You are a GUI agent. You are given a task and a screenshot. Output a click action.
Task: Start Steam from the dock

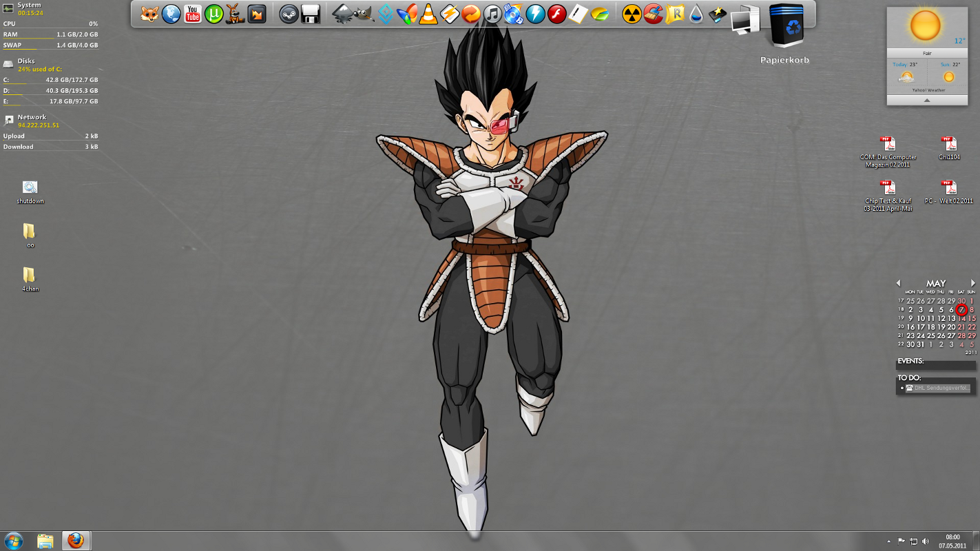pos(289,14)
